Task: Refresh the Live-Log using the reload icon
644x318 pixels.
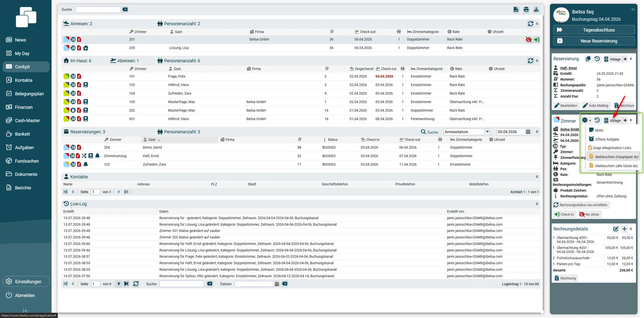Action: (x=136, y=284)
